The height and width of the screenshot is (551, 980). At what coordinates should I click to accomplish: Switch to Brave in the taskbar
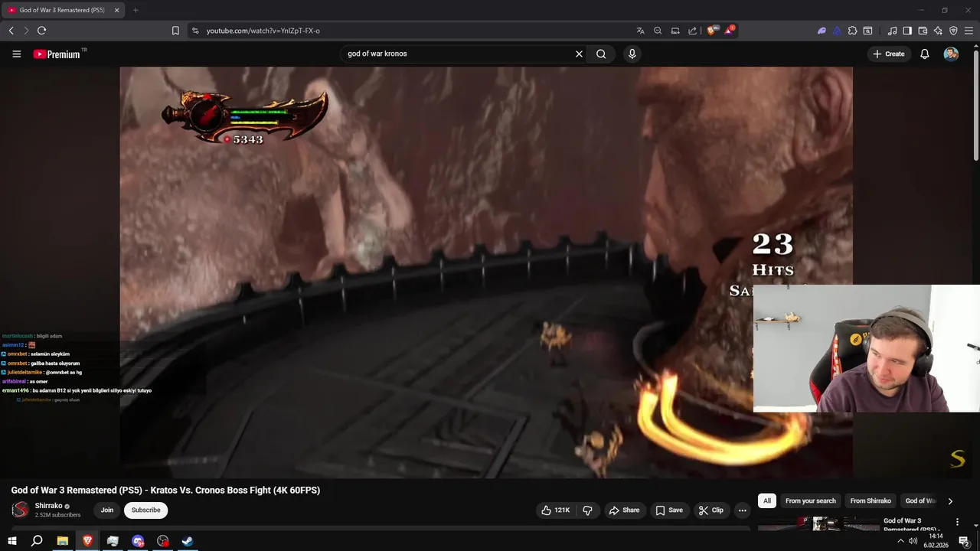[x=87, y=541]
